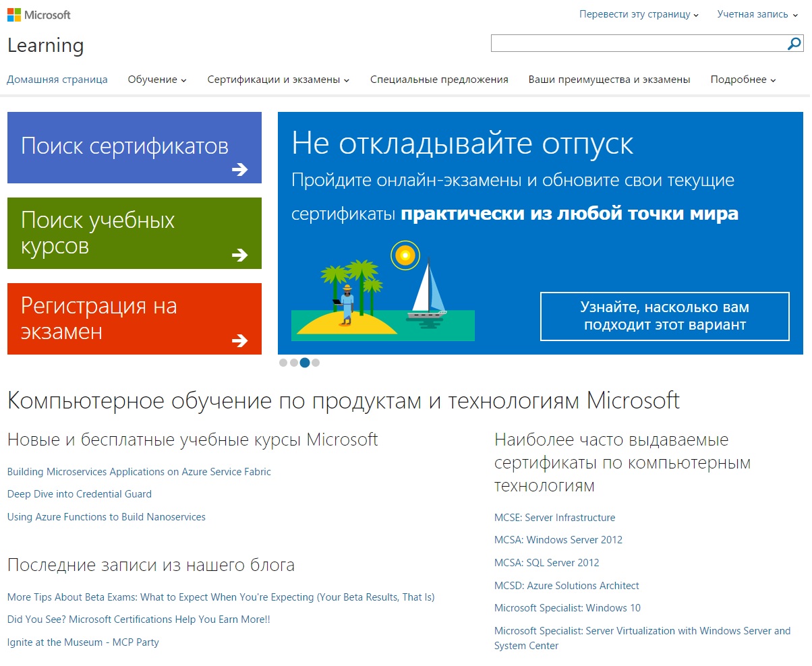Select the third active carousel dot
812x666 pixels.
tap(305, 363)
